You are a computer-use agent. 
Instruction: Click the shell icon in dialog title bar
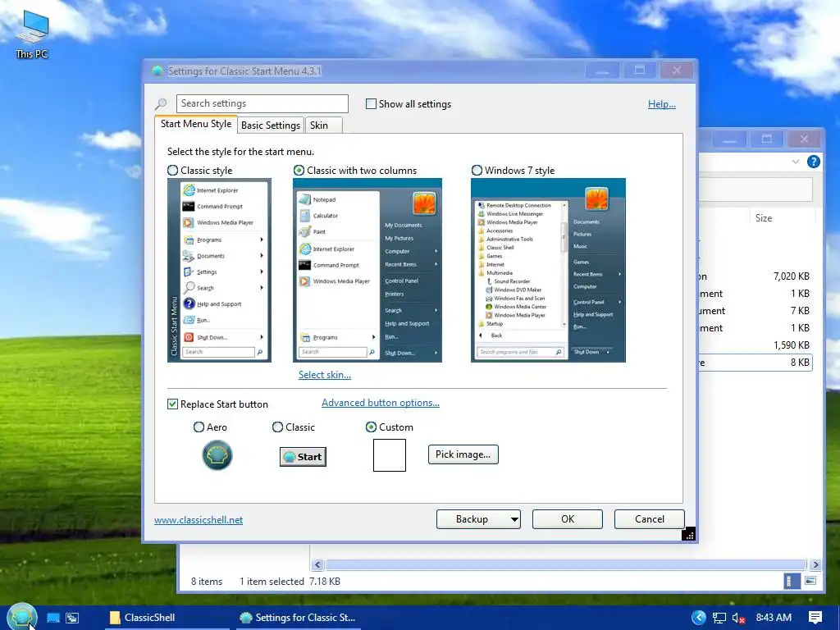pyautogui.click(x=157, y=71)
